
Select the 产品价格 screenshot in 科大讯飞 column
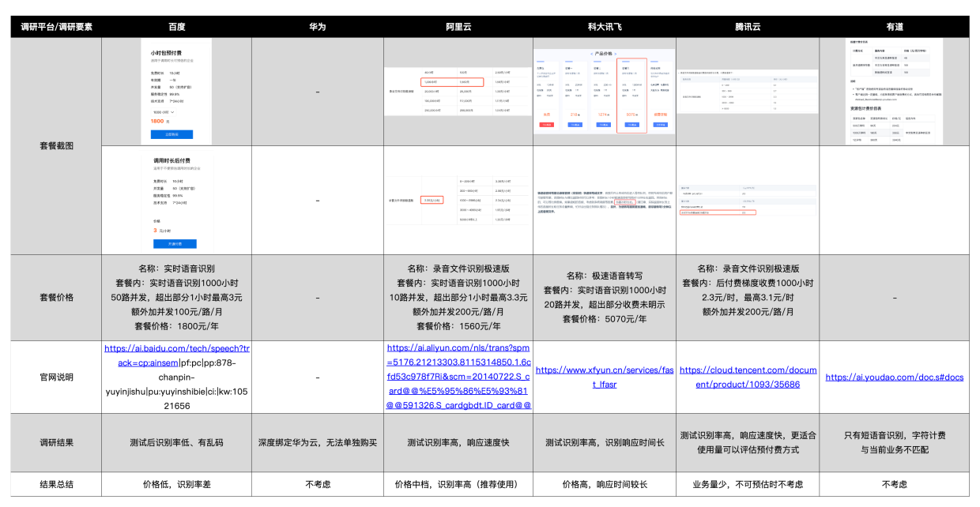[605, 91]
